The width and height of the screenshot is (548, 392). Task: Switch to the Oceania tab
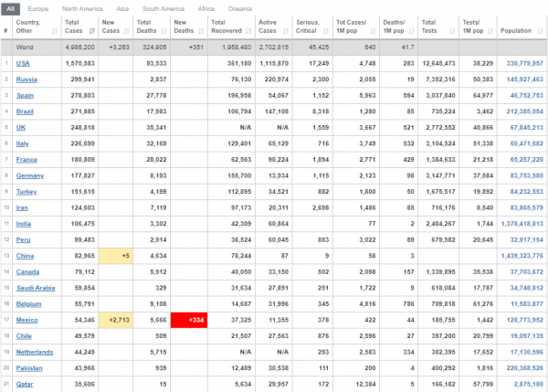(x=239, y=9)
